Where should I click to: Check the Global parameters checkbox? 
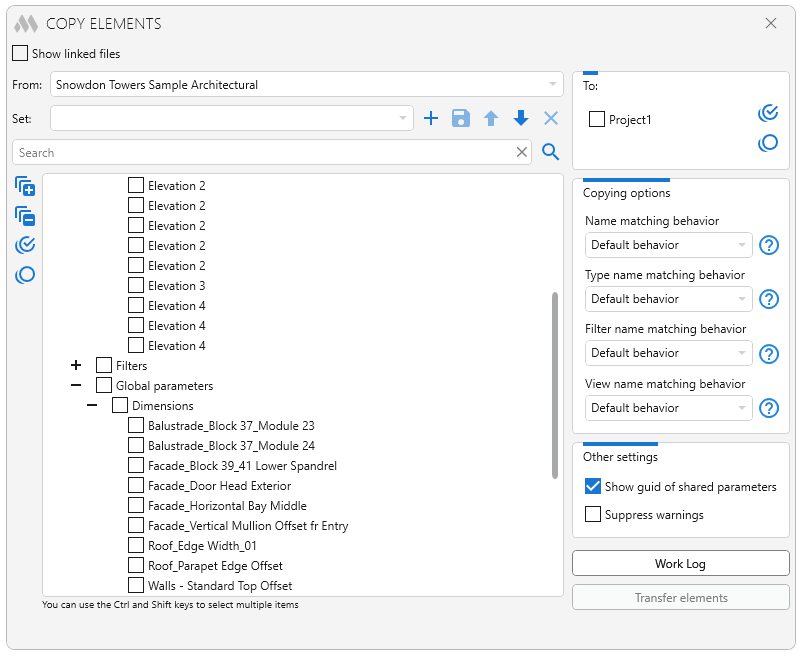point(104,385)
